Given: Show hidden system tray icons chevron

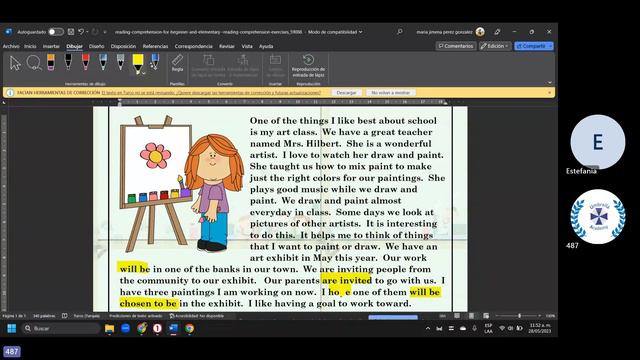Looking at the screenshot, I should pyautogui.click(x=427, y=328).
